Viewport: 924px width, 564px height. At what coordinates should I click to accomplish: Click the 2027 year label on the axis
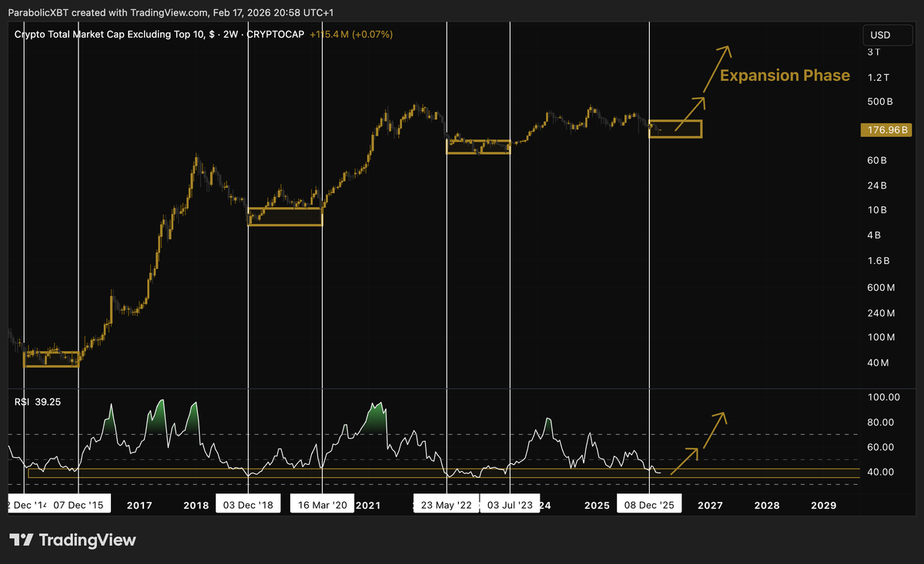tap(710, 505)
